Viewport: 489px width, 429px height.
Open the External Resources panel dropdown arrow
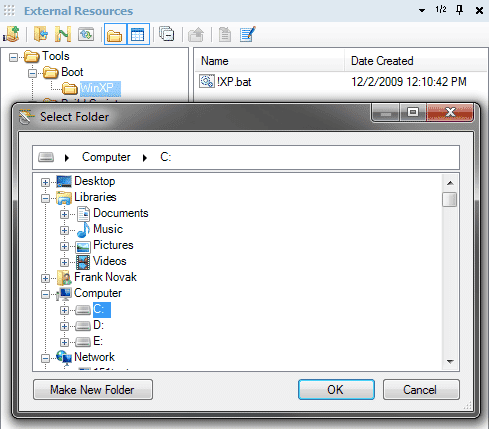pos(422,11)
